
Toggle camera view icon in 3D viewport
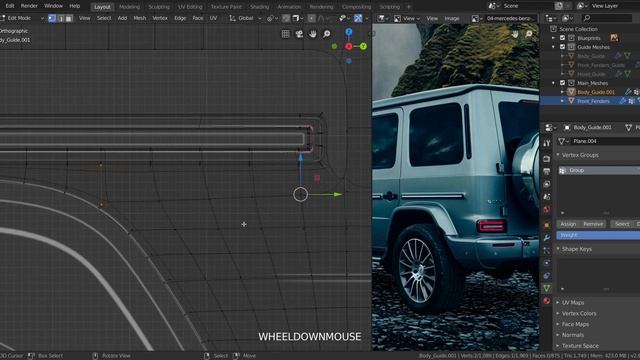pos(299,34)
